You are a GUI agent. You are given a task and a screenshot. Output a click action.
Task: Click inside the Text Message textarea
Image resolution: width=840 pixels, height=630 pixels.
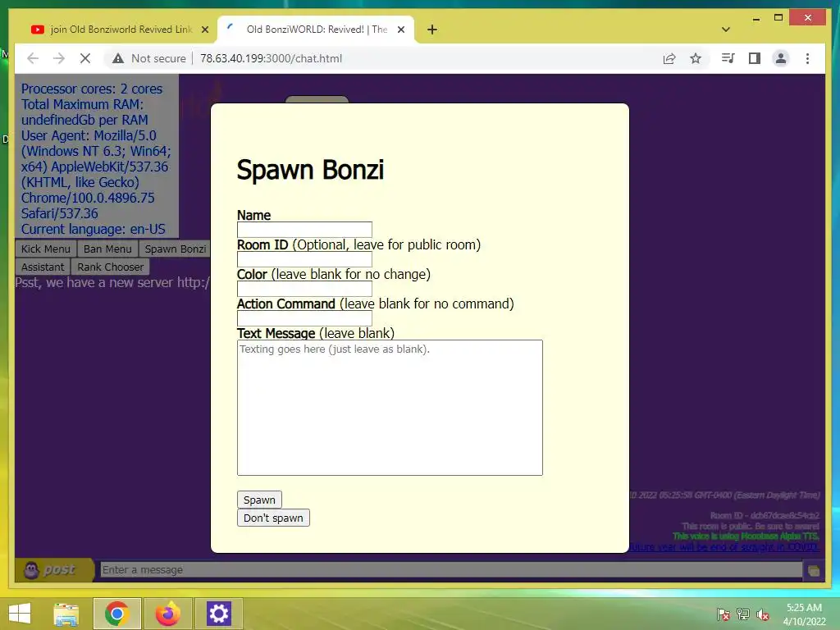(390, 407)
